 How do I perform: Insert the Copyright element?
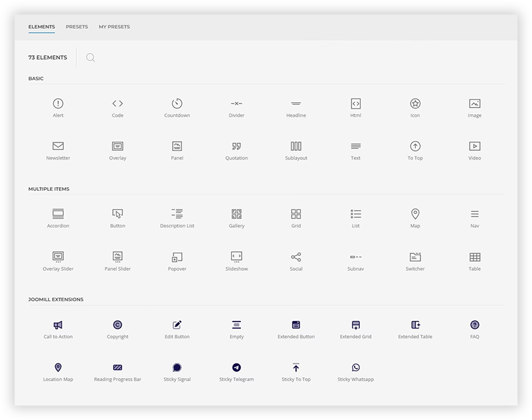[x=118, y=329]
